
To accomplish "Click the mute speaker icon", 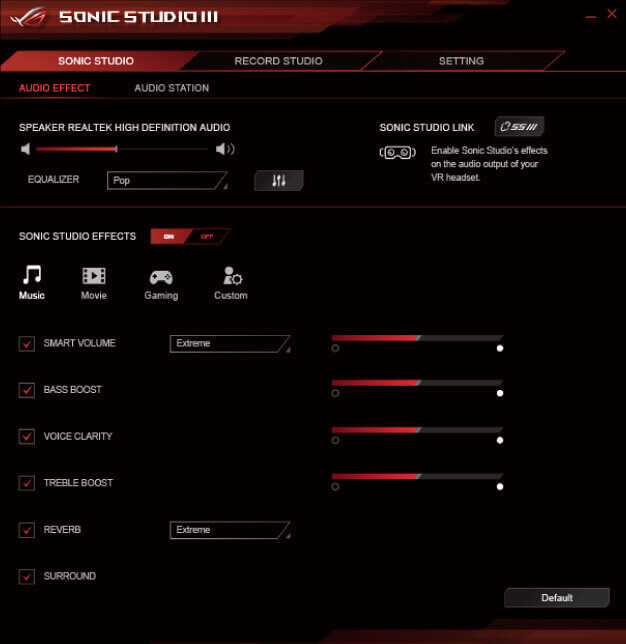I will (25, 149).
